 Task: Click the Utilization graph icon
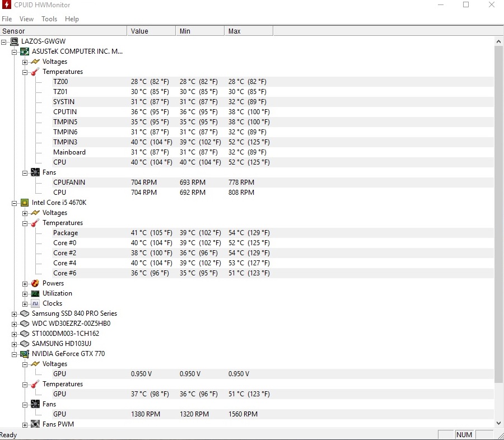click(35, 293)
